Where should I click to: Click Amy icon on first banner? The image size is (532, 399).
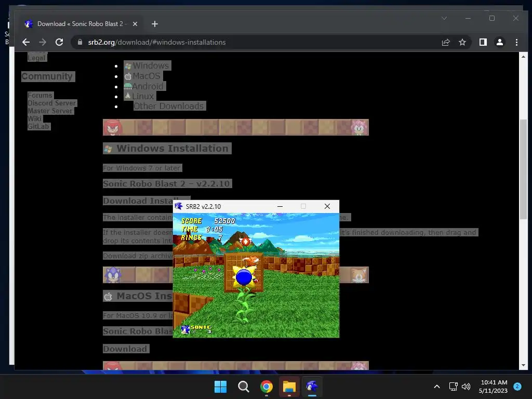pos(359,127)
